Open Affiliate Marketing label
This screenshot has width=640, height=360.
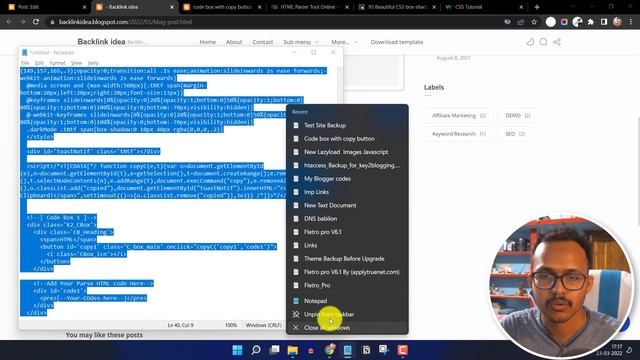(459, 116)
